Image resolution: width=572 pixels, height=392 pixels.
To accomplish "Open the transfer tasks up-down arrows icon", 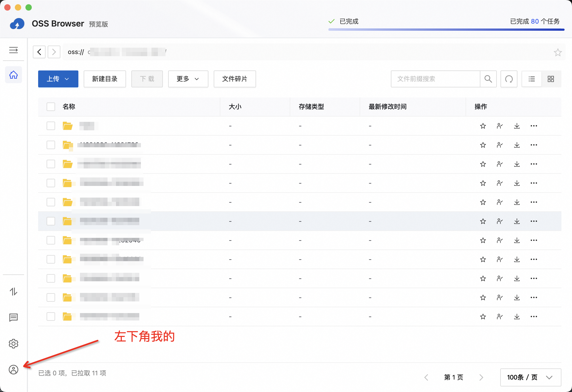I will click(x=14, y=292).
